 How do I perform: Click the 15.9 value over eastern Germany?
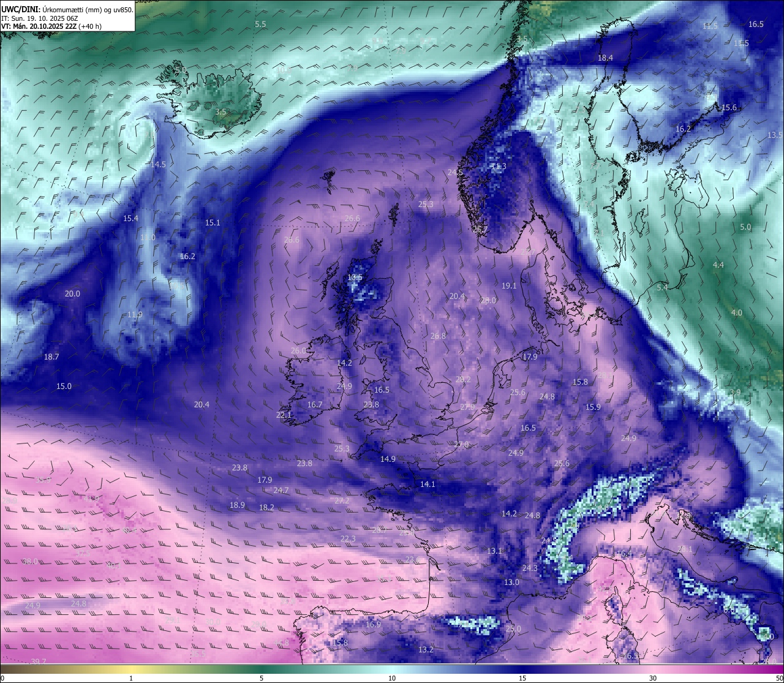593,407
